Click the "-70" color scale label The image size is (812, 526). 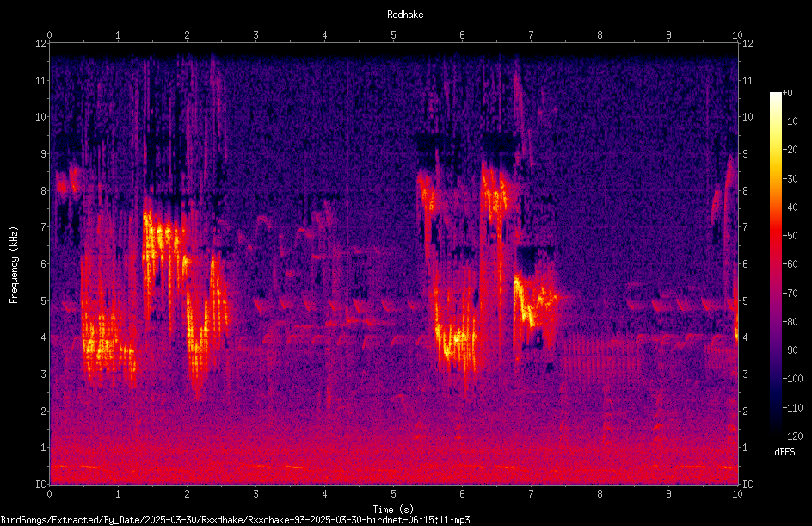[x=790, y=294]
